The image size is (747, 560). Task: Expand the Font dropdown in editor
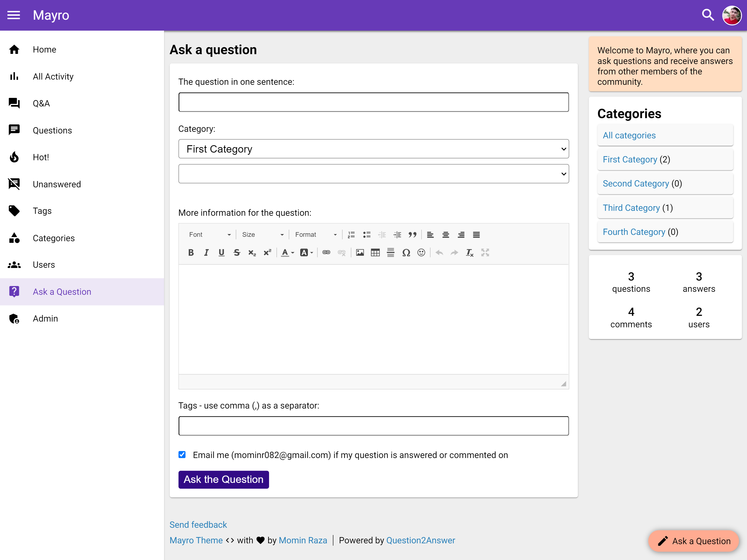(209, 235)
